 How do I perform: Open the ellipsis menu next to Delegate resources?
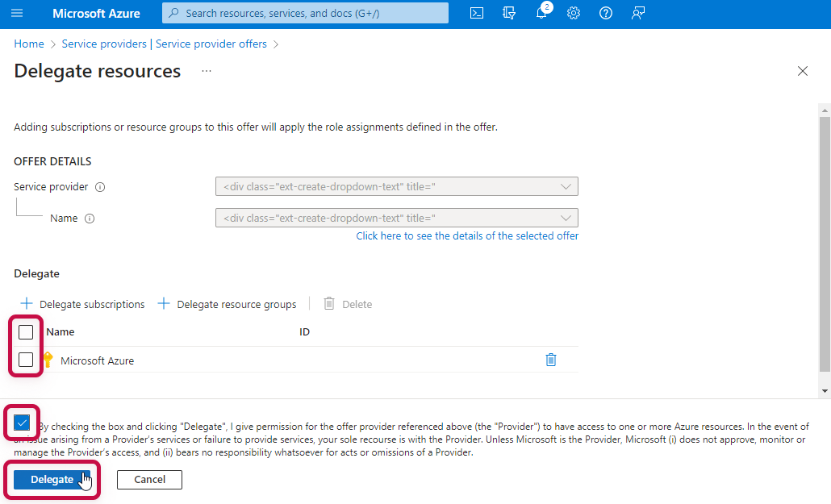point(207,71)
